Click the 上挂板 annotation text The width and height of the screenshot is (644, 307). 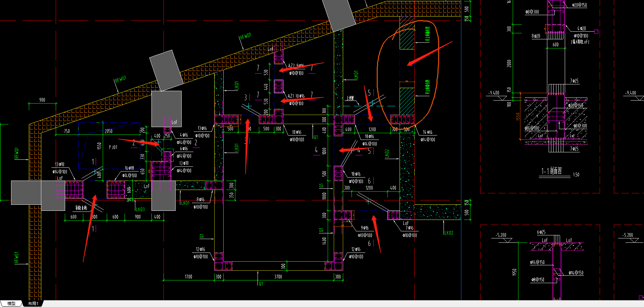coord(350,98)
